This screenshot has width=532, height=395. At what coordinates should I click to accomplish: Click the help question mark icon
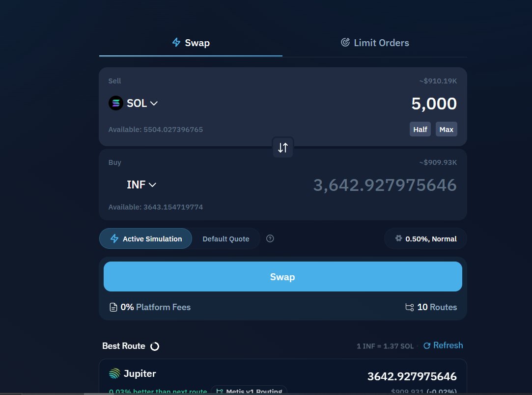[x=270, y=238]
